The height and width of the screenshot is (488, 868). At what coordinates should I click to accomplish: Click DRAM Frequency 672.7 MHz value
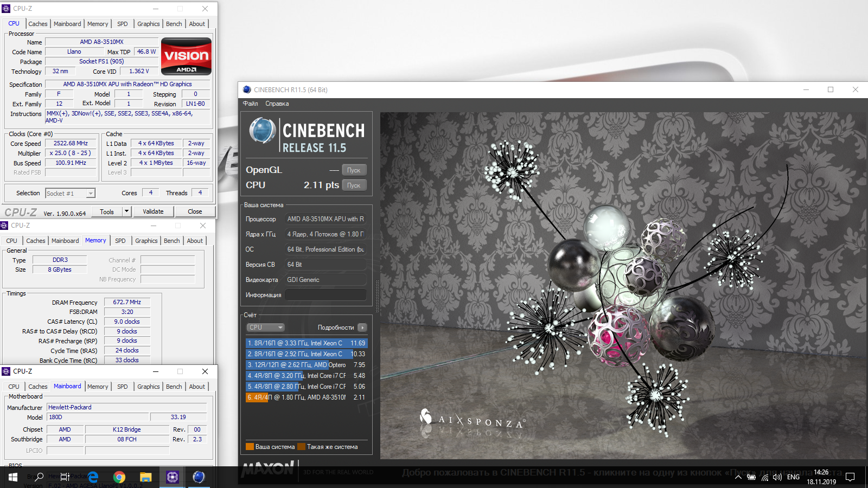tap(127, 303)
